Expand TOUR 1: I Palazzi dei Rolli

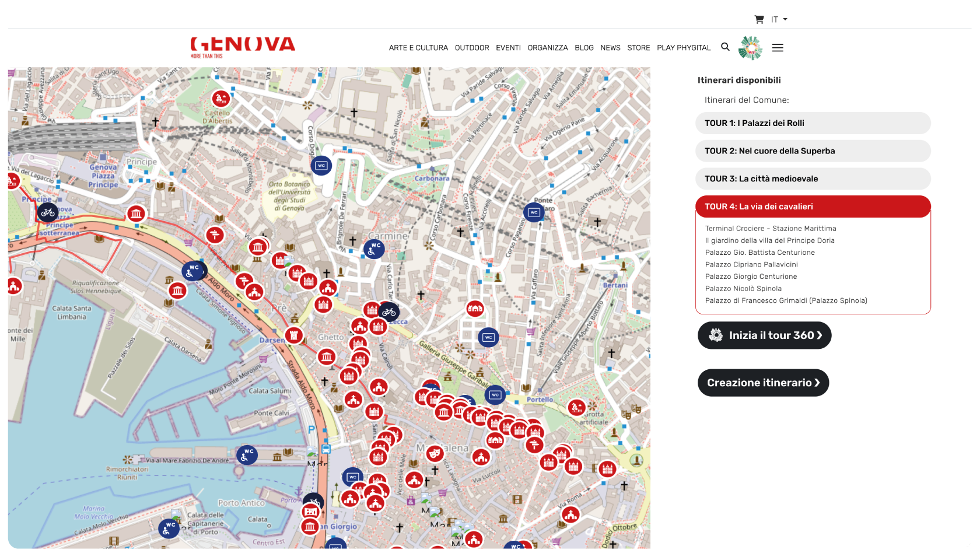click(x=813, y=123)
